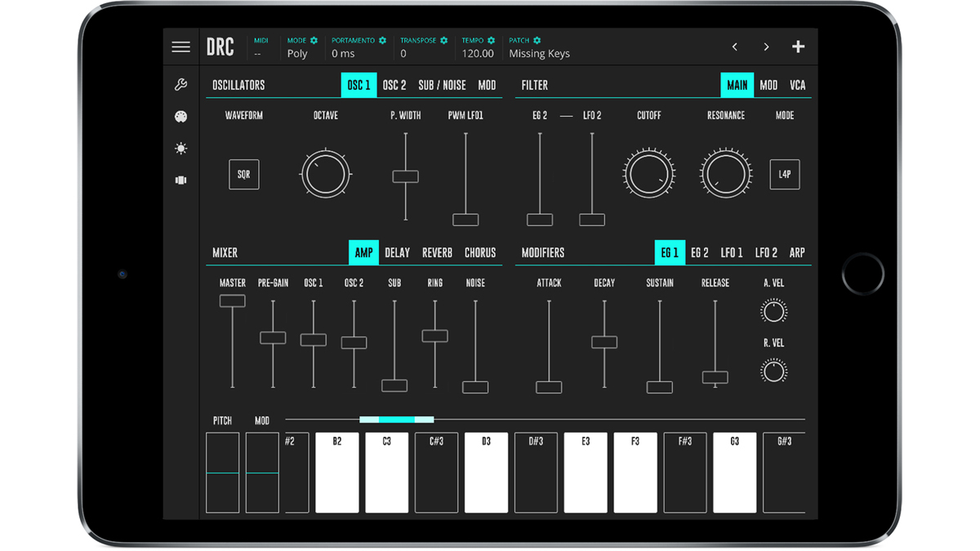Go to previous patch arrow
The height and width of the screenshot is (551, 980).
click(735, 47)
